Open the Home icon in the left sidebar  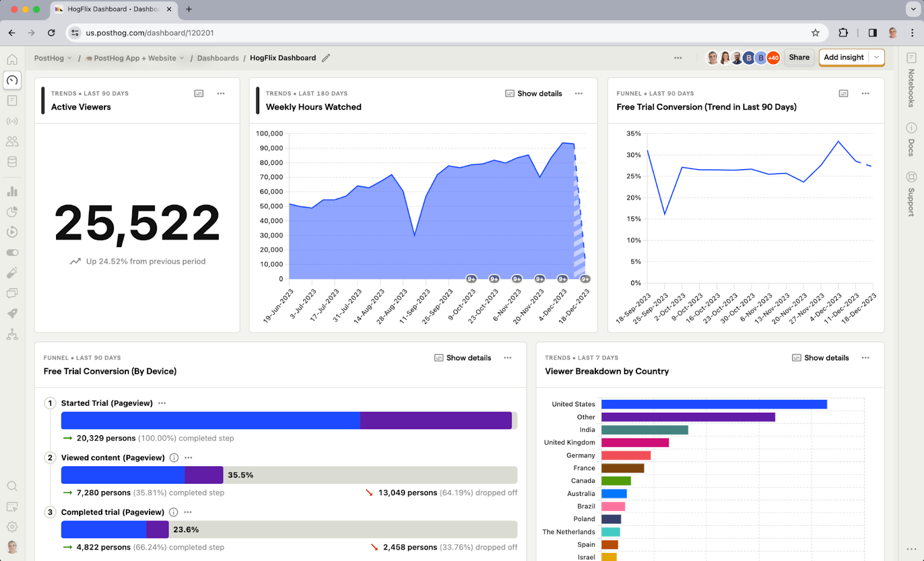tap(12, 59)
